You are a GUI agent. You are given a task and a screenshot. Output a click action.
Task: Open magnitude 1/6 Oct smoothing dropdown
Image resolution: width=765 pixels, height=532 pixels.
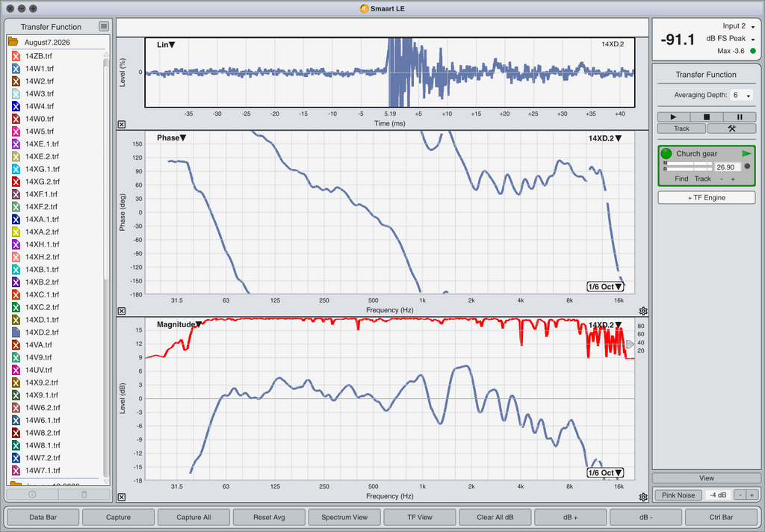click(x=605, y=472)
